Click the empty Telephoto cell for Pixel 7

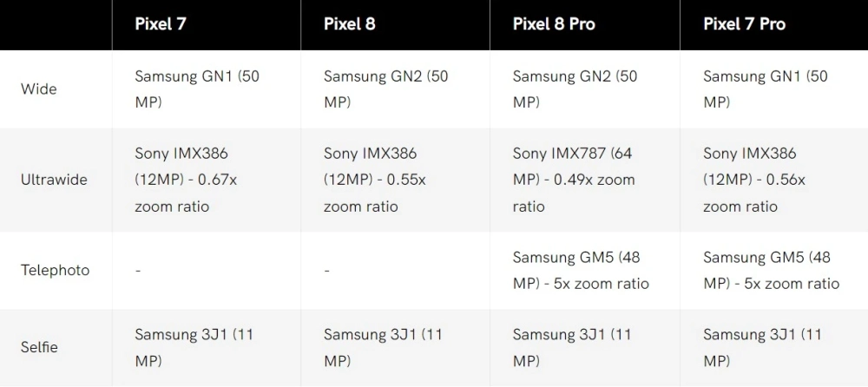click(138, 271)
